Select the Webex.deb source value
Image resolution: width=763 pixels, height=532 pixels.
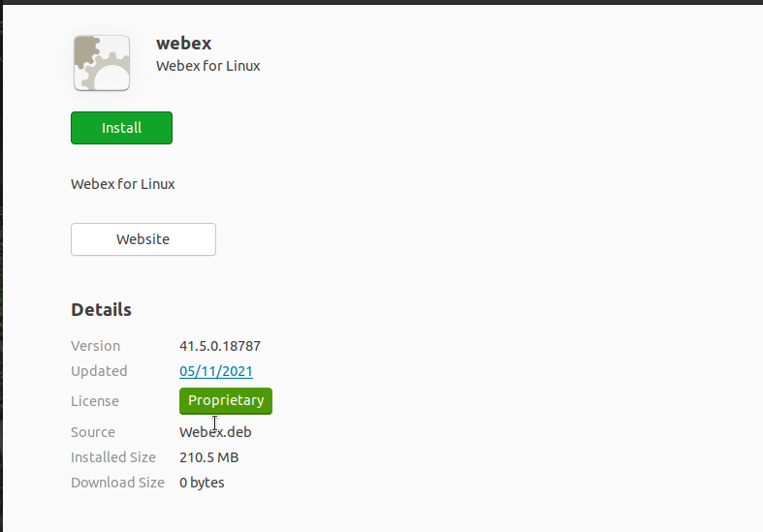pos(215,432)
